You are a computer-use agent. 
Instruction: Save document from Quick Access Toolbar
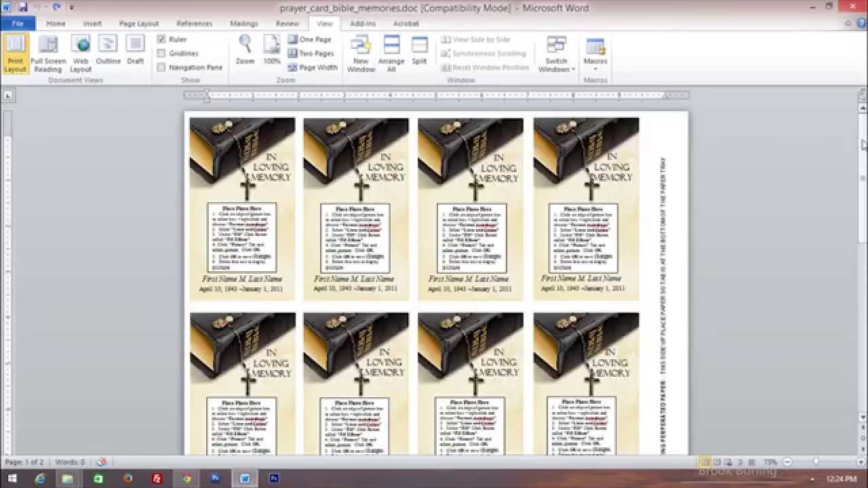pos(22,7)
